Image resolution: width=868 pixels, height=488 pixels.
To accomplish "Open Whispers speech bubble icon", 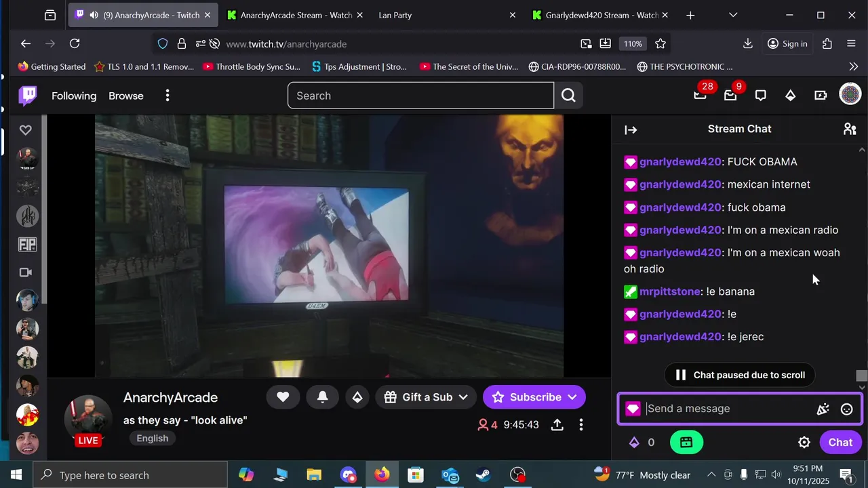I will click(761, 96).
